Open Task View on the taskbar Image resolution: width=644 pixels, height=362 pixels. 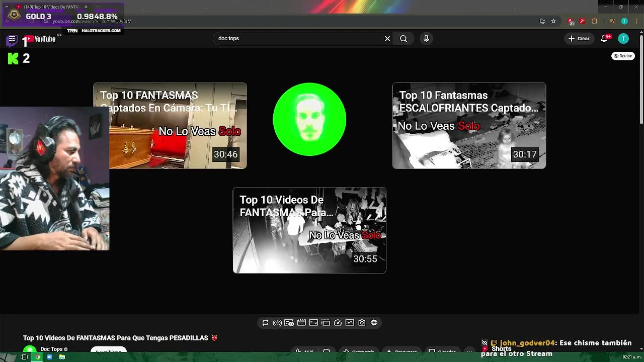[x=24, y=357]
